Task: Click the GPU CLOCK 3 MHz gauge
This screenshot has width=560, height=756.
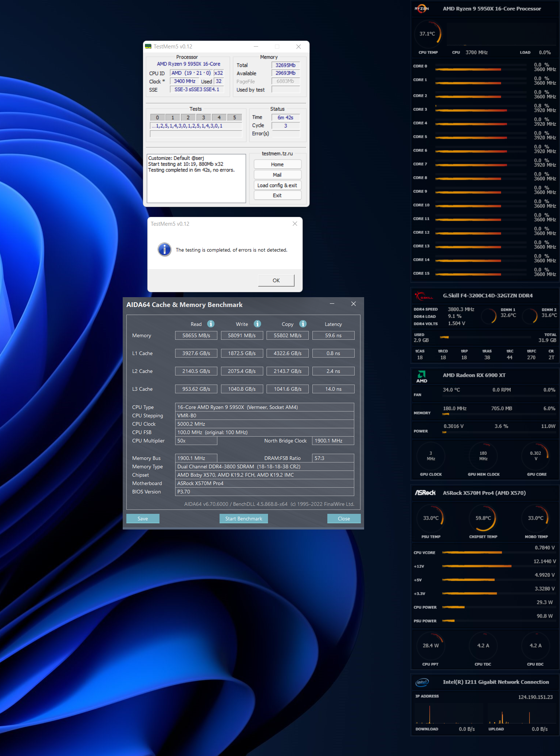Action: [x=431, y=456]
